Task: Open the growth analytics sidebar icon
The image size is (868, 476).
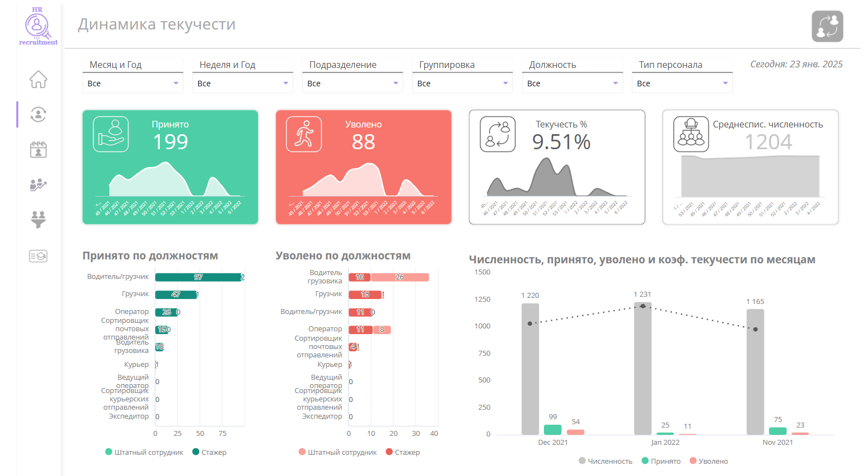Action: [x=38, y=184]
